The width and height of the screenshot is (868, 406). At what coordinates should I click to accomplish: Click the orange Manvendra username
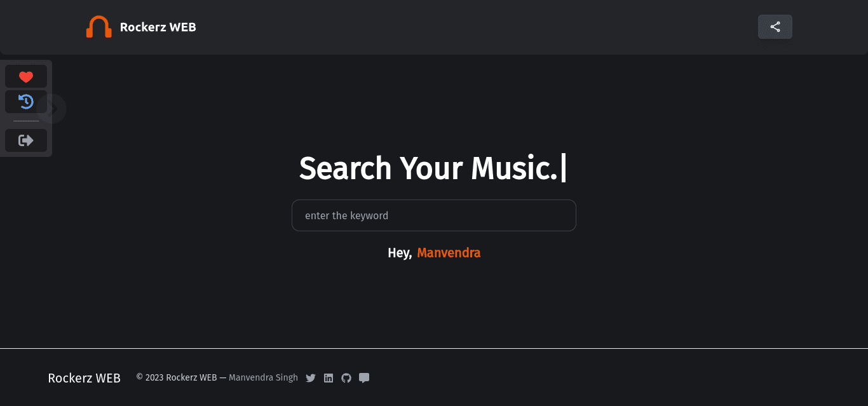[449, 253]
